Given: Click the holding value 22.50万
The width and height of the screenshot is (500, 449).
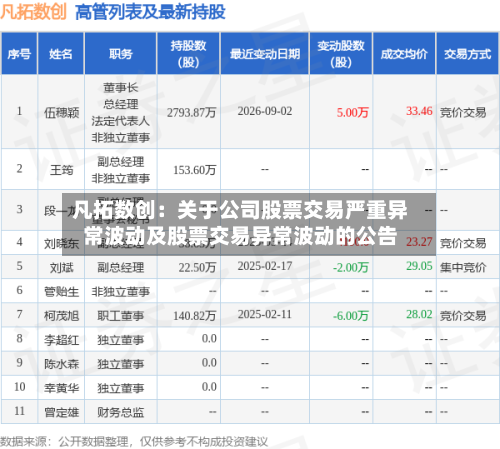Looking at the screenshot, I should click(x=197, y=267).
